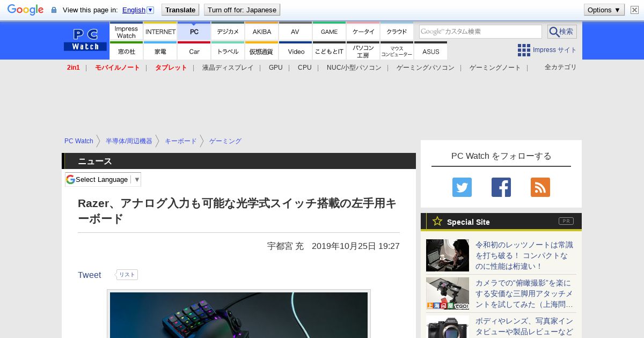Close the Google Translate bar

[634, 10]
